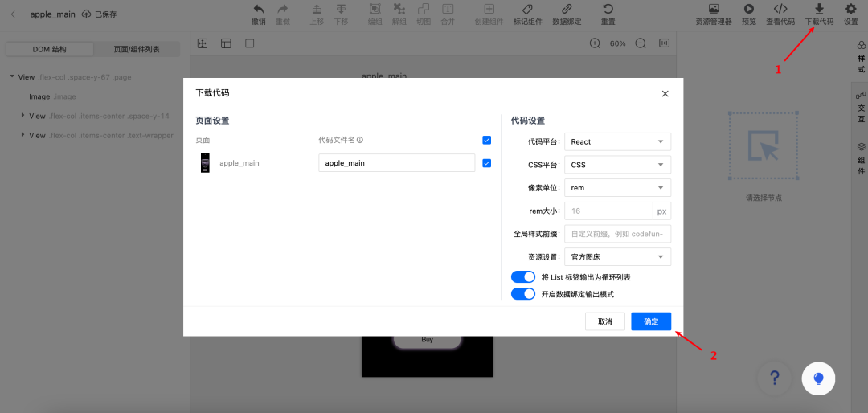Click the cloud saved status icon

coord(86,14)
